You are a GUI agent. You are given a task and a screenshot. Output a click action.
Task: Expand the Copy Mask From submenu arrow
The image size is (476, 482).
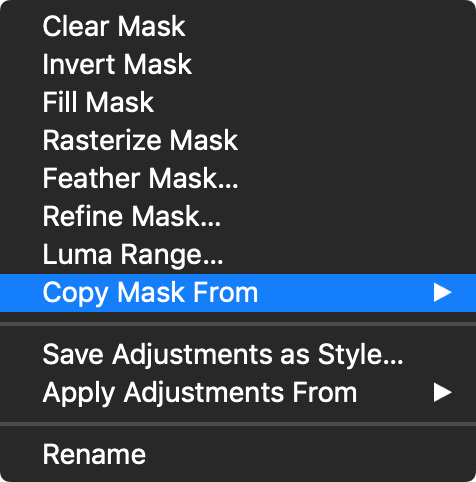442,293
